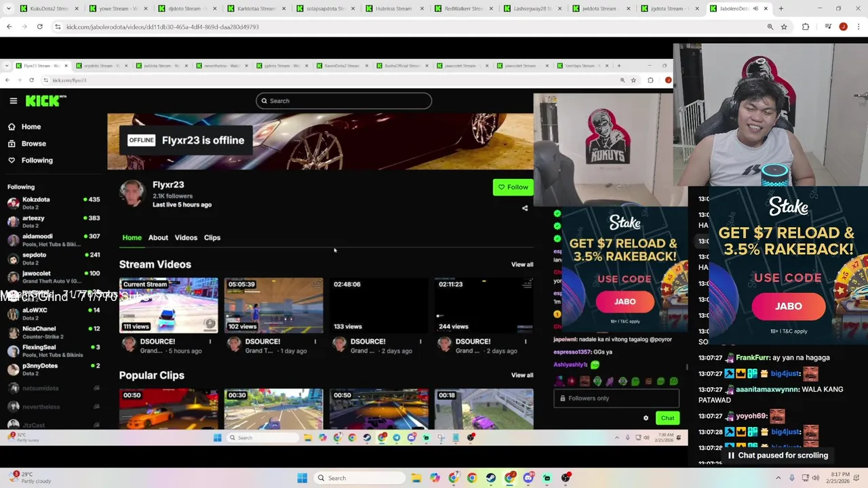This screenshot has width=868, height=488.
Task: View all Stream Videos
Action: [522, 264]
